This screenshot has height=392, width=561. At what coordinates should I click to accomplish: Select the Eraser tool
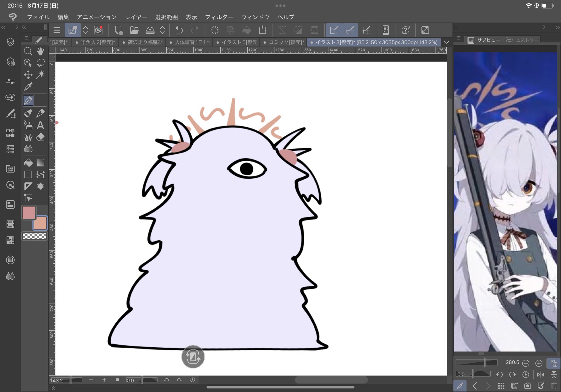(x=40, y=137)
